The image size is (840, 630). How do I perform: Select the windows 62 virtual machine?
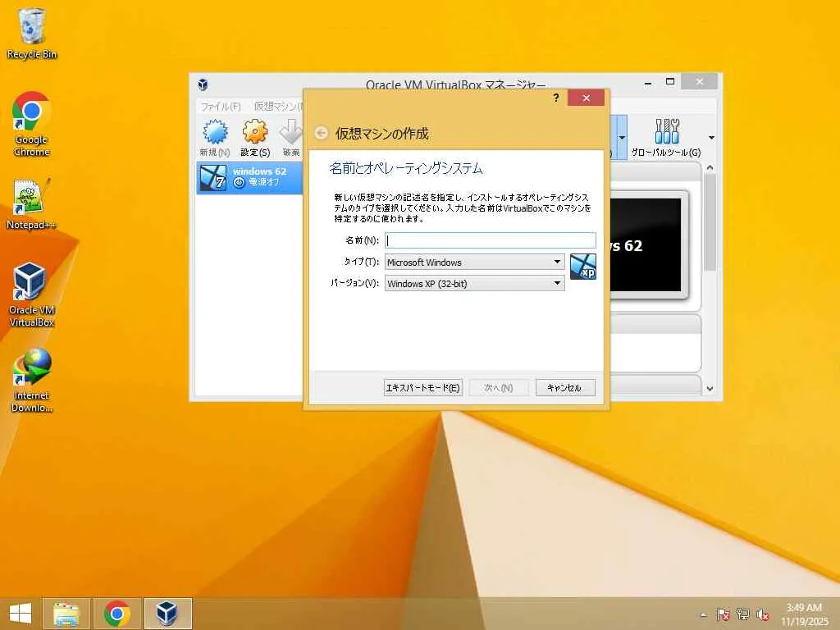click(249, 178)
